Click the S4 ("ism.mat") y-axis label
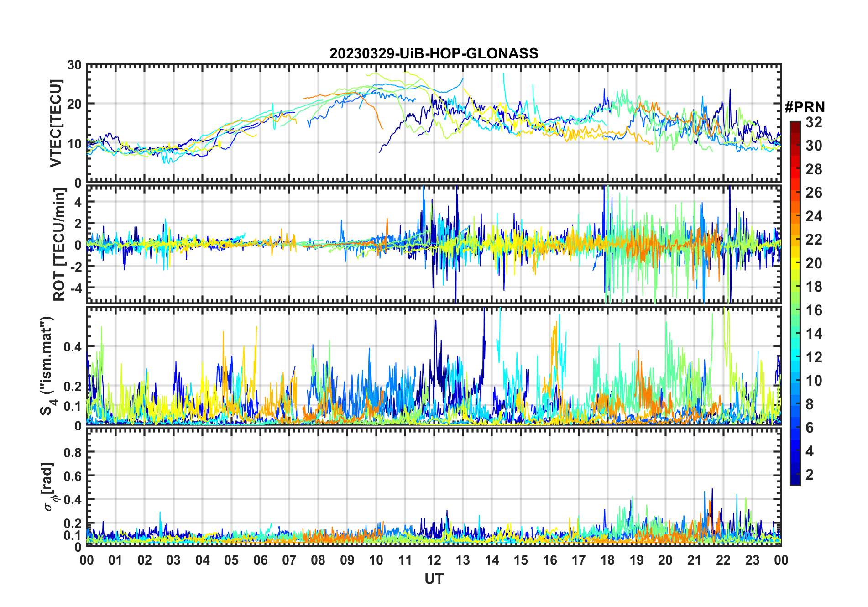The width and height of the screenshot is (868, 607). (47, 366)
